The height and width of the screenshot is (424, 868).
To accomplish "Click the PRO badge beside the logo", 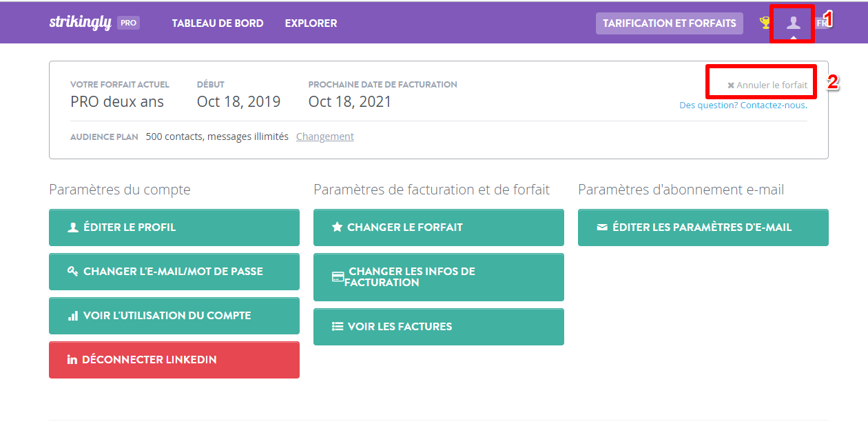I will (x=128, y=23).
